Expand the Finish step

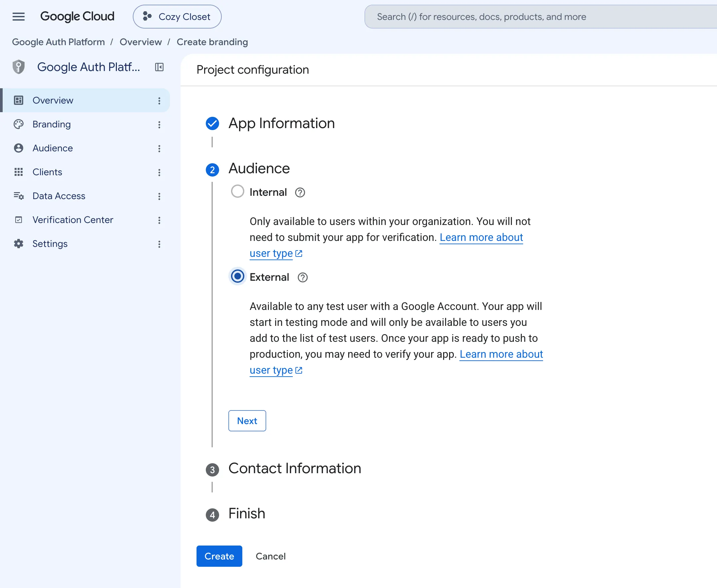247,513
